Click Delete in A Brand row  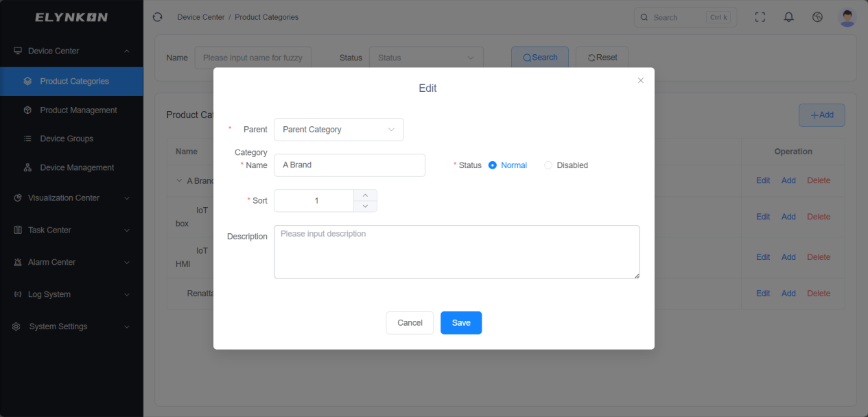819,180
